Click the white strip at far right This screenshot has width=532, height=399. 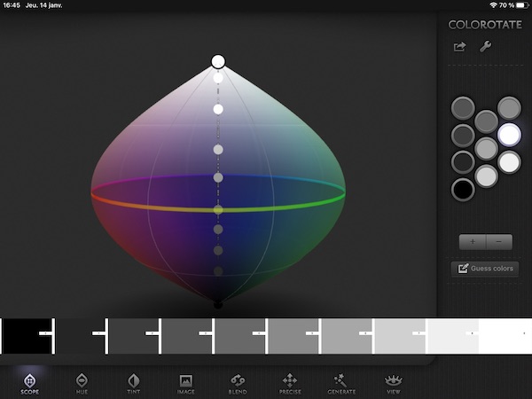click(x=504, y=336)
